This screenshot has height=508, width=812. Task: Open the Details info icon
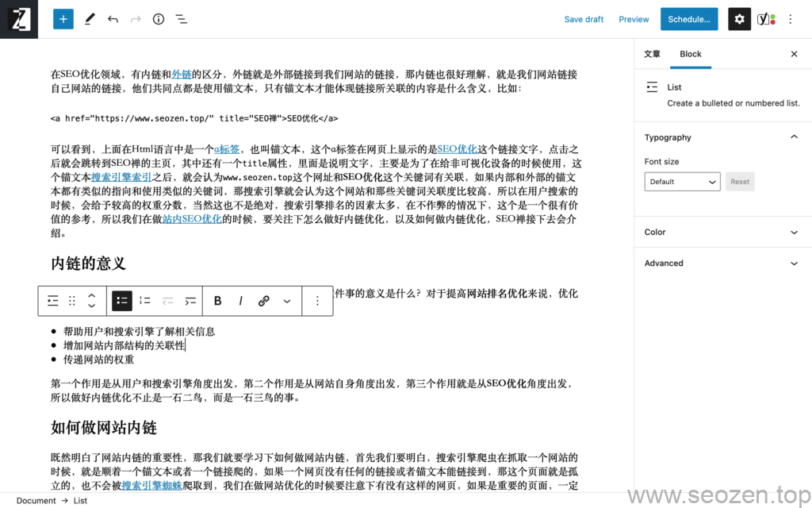pyautogui.click(x=158, y=18)
